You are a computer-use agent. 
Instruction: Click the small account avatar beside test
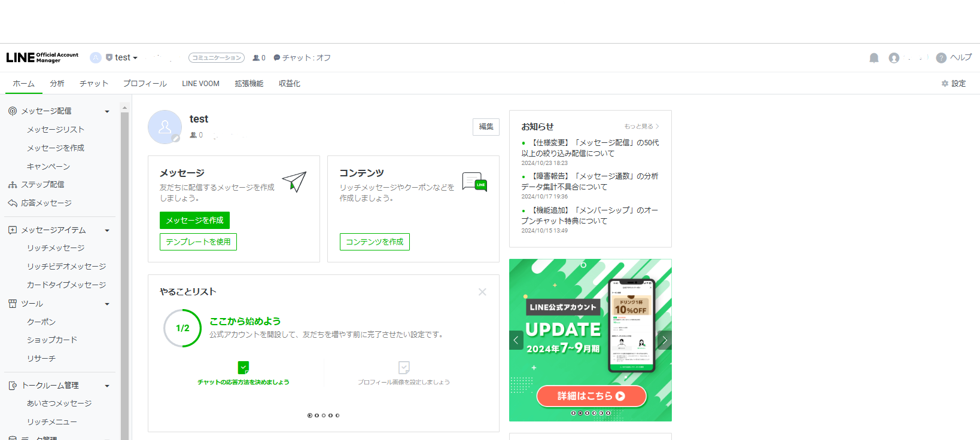[x=96, y=57]
